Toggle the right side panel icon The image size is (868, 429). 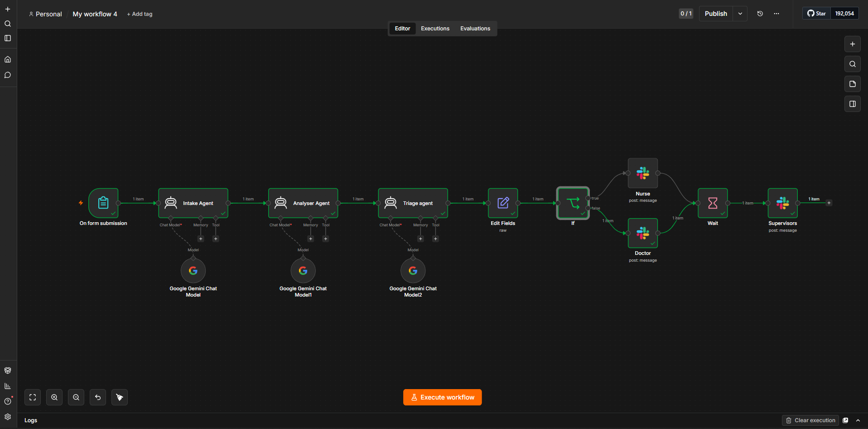click(x=853, y=104)
